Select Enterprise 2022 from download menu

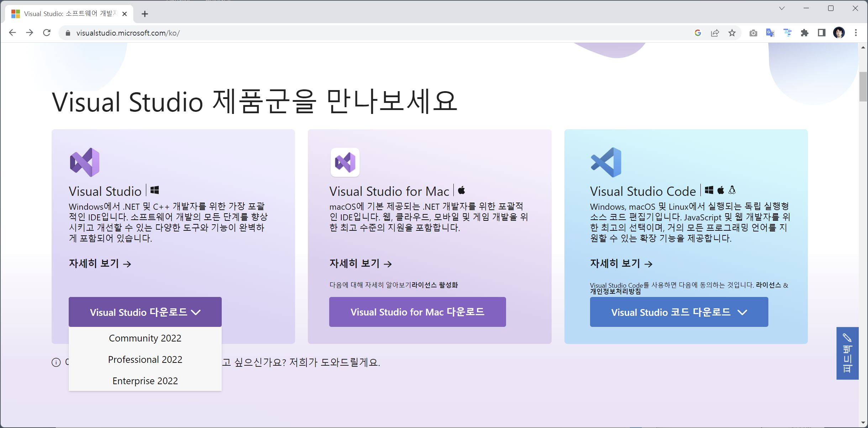click(x=145, y=381)
